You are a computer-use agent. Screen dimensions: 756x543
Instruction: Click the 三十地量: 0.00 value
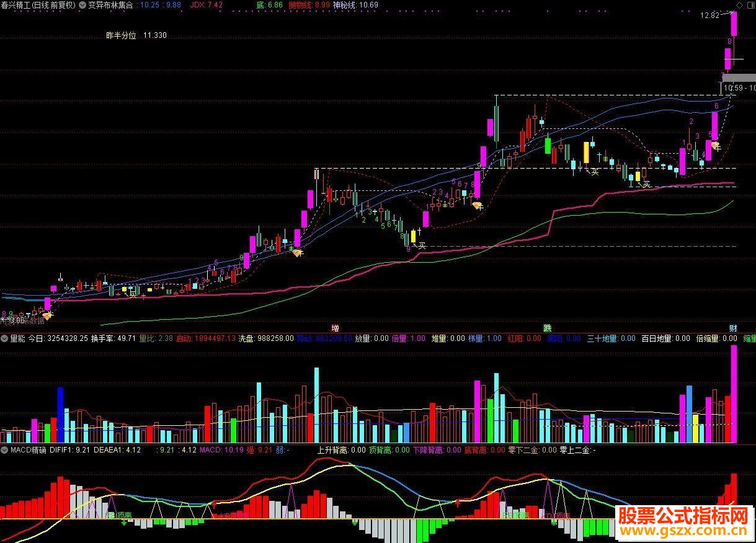click(611, 338)
